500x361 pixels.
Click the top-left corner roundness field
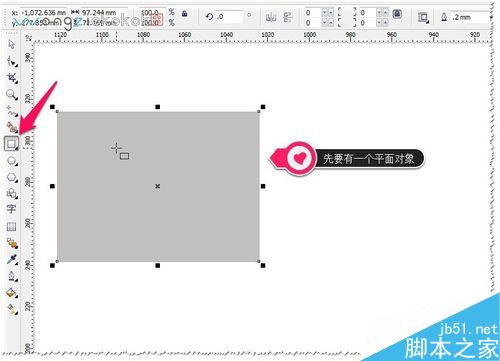click(313, 13)
